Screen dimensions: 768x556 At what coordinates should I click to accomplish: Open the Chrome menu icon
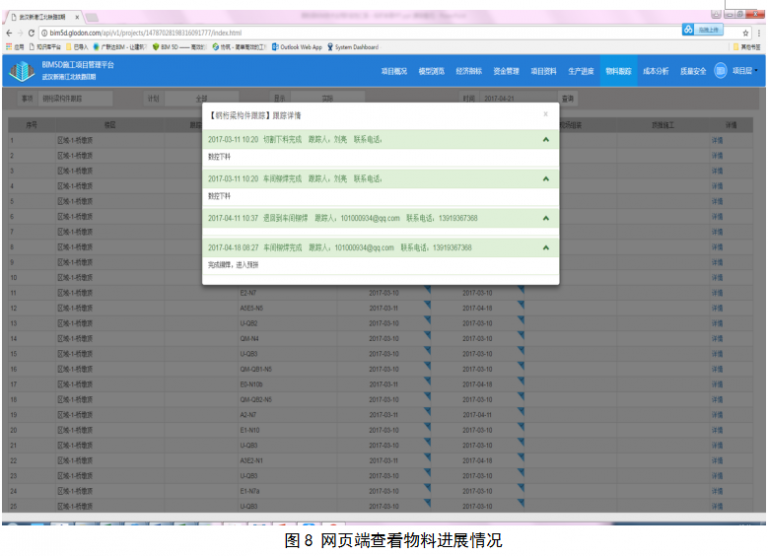point(759,33)
